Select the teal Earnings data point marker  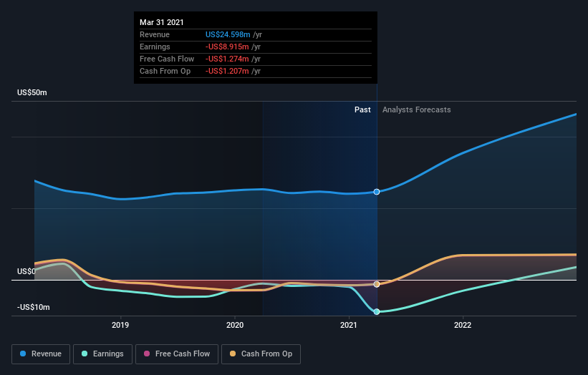[x=377, y=312]
